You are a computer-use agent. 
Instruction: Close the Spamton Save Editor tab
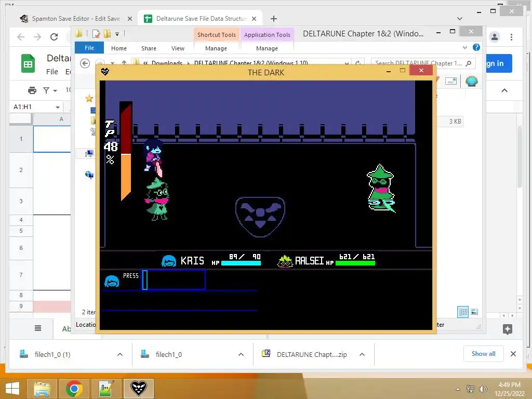pyautogui.click(x=129, y=19)
